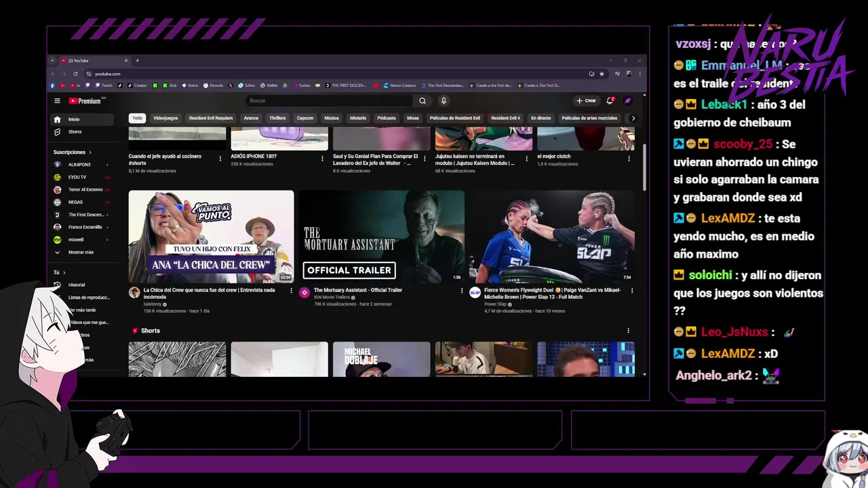Open options menu for Shorts section
868x488 pixels.
tap(629, 331)
